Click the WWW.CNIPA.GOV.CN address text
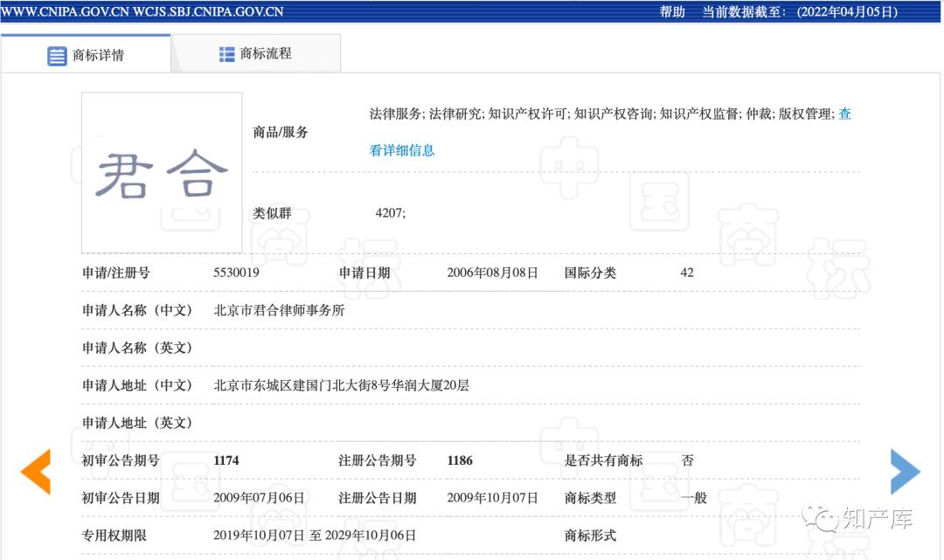Screen dimensions: 944x560 [x=64, y=11]
